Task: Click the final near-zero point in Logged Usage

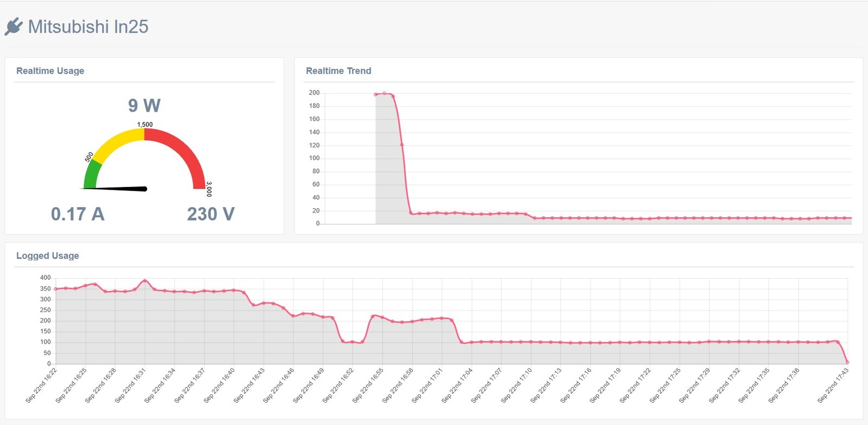Action: coord(847,362)
